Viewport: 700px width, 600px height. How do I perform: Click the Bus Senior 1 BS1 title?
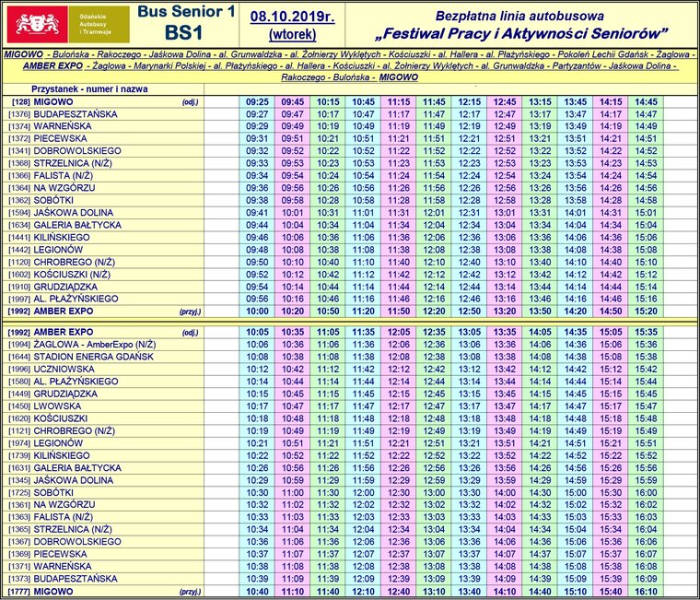pyautogui.click(x=186, y=22)
